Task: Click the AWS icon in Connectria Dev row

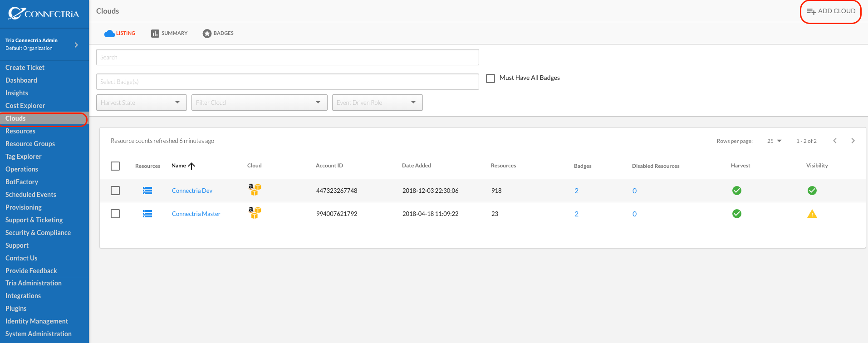Action: click(255, 190)
